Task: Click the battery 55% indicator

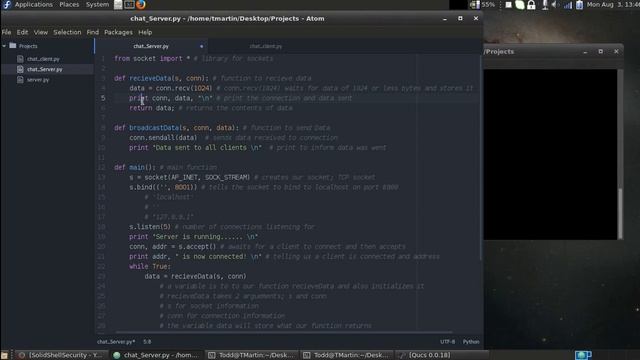Action: (483, 4)
